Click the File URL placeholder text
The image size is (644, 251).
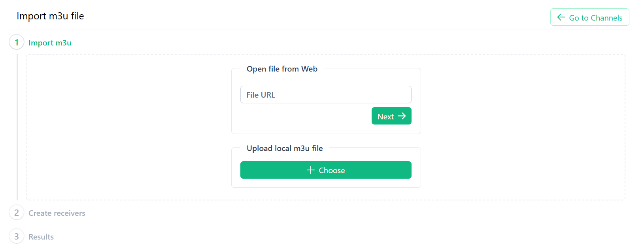click(x=261, y=95)
